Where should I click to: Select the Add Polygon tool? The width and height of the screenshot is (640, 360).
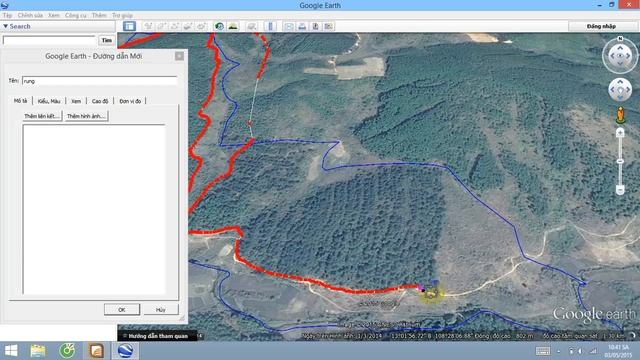pos(162,26)
